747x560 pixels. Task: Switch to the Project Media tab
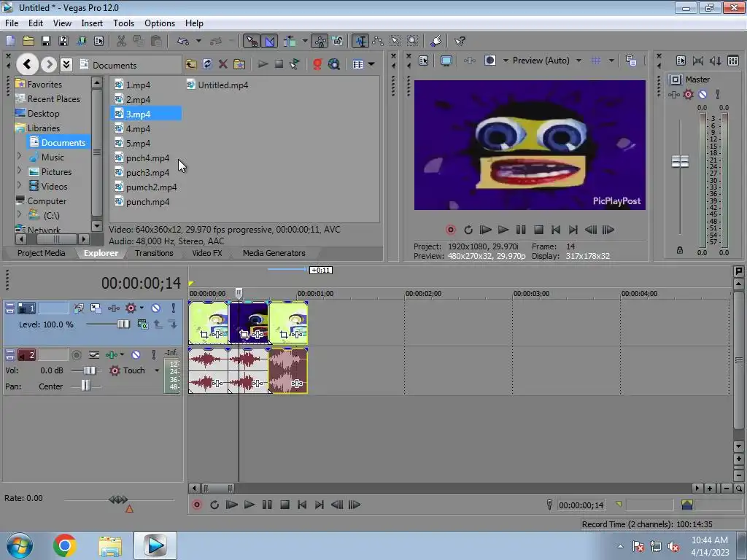coord(41,253)
